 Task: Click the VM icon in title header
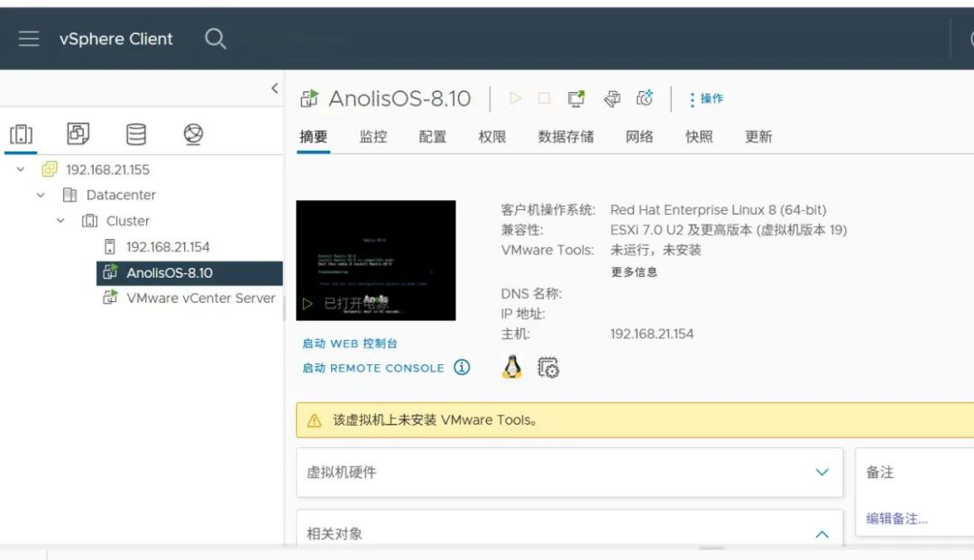tap(309, 98)
